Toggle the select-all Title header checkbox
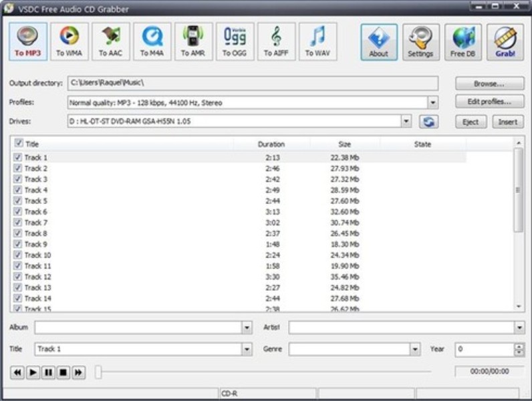532x401 pixels. click(x=19, y=144)
